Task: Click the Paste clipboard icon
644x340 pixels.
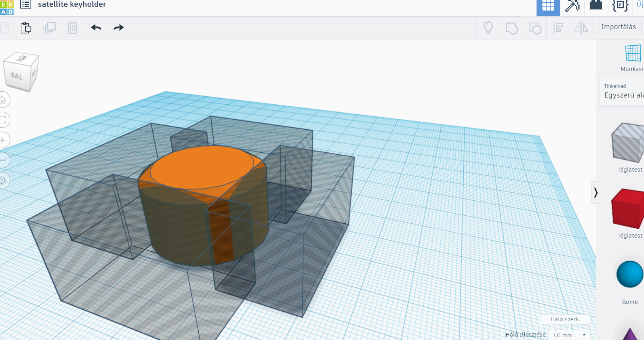Action: (x=26, y=28)
